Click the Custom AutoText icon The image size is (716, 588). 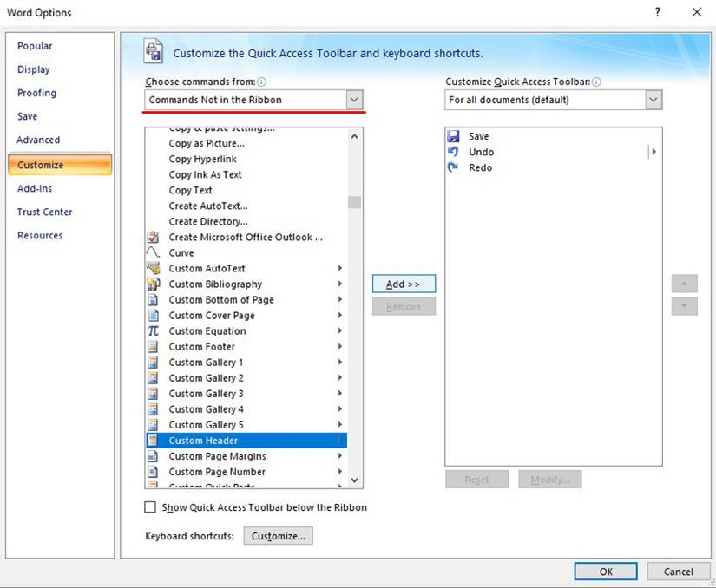pos(153,268)
